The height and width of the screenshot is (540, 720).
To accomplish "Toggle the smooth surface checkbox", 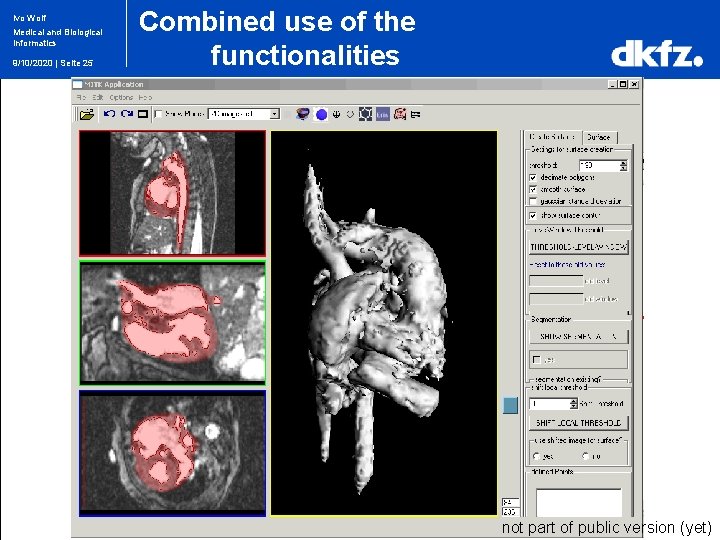I will 533,189.
